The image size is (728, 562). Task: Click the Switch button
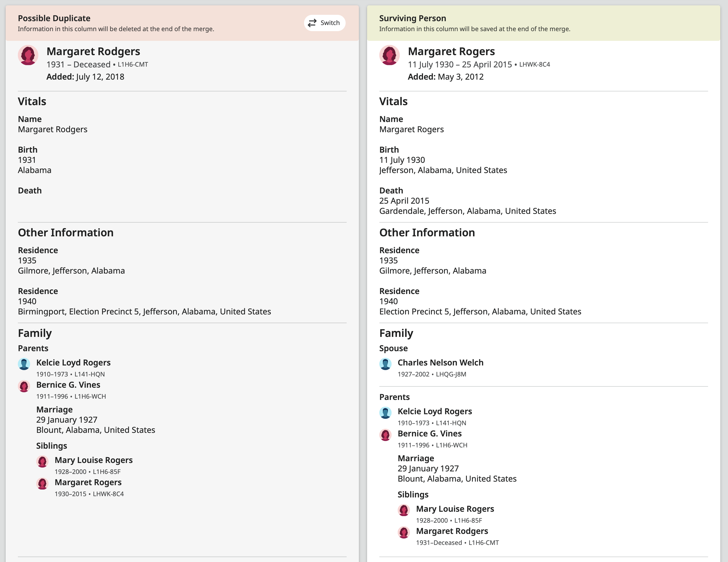(324, 23)
